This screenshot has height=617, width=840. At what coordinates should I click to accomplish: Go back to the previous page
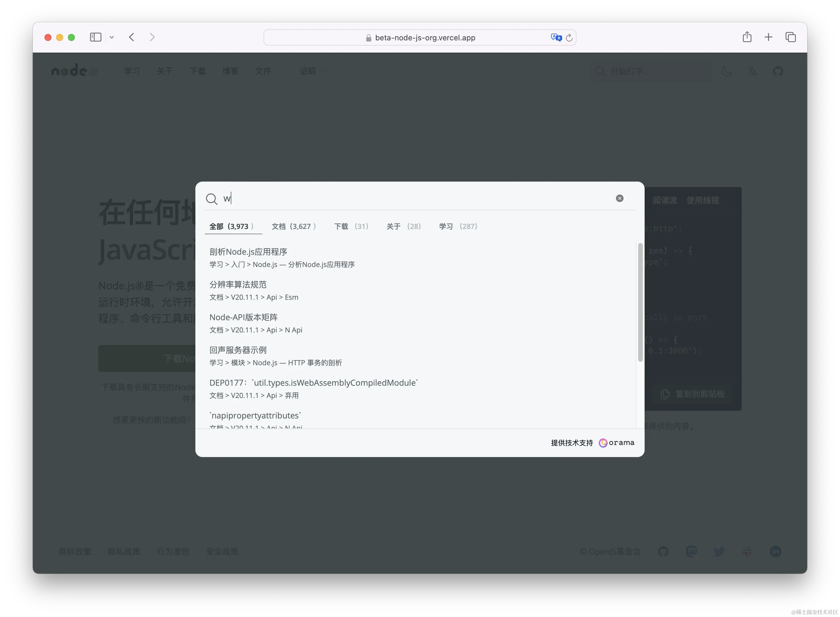pos(132,37)
